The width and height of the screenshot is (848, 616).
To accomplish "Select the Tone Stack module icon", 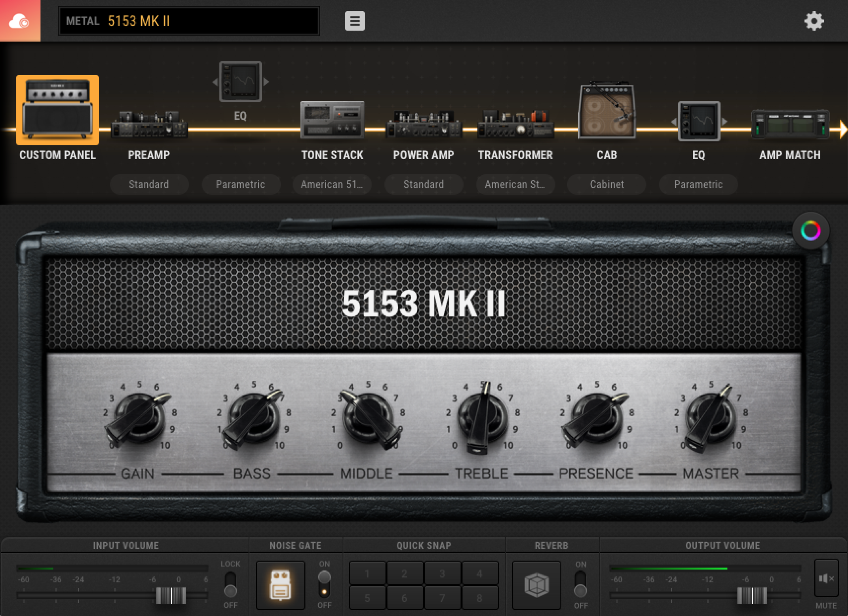I will [332, 120].
